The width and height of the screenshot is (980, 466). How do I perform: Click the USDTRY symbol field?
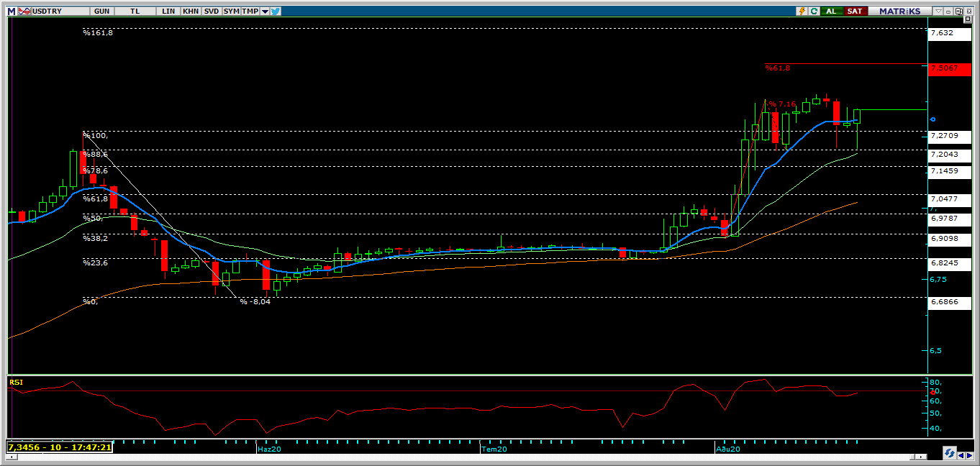pos(60,12)
